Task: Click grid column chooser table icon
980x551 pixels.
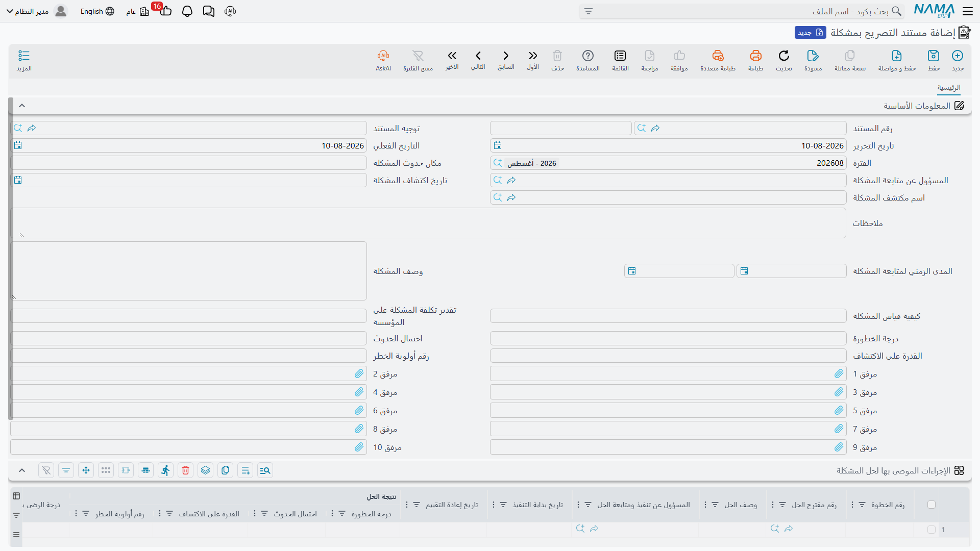Action: click(16, 496)
